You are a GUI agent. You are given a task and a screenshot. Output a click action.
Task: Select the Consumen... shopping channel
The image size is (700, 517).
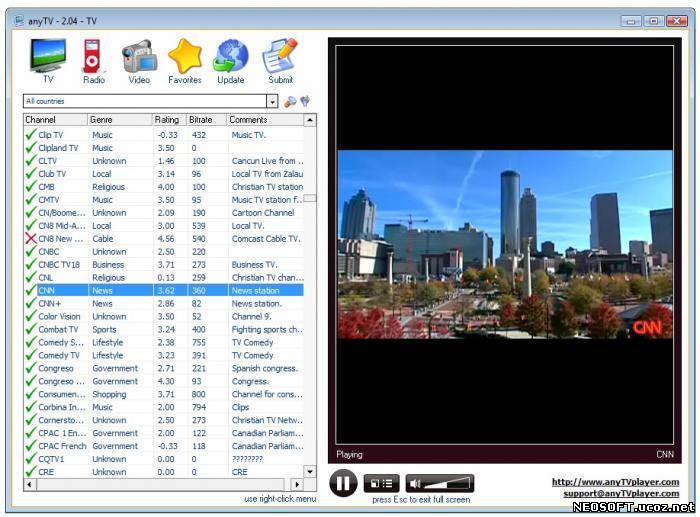(164, 394)
